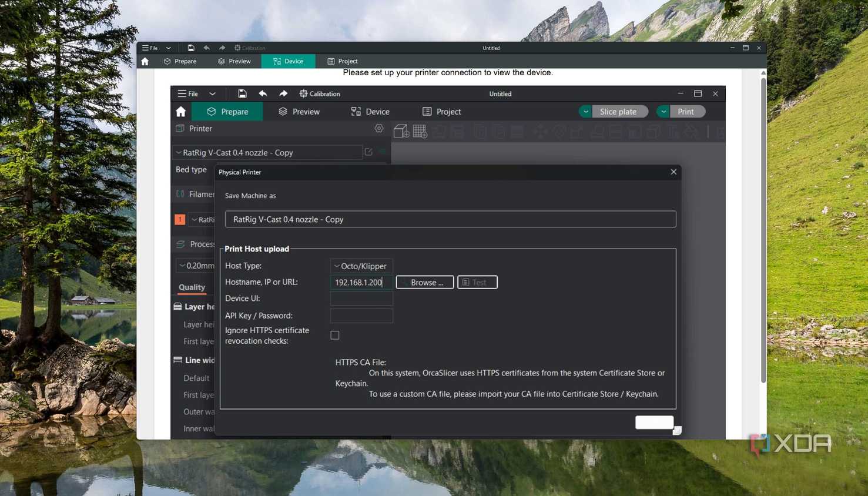Image resolution: width=868 pixels, height=496 pixels.
Task: Click undo in the outer window title bar
Action: point(206,48)
